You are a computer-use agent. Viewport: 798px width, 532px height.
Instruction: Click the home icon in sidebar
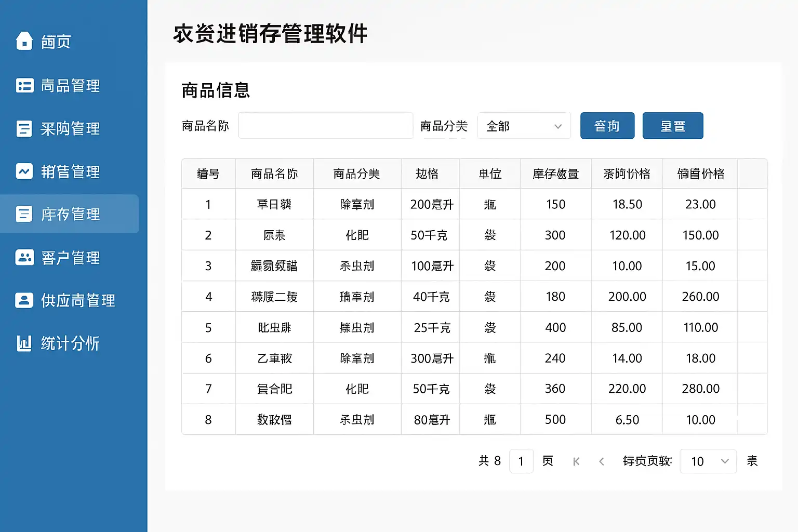(24, 41)
